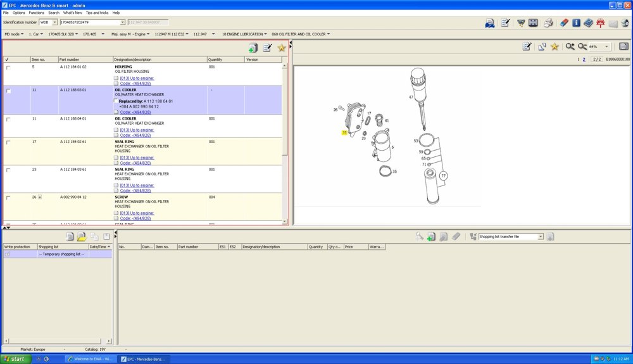Screen dimensions: 633x364
Task: Open '[013] Up to engine' link under HOUSING
Action: click(x=137, y=78)
